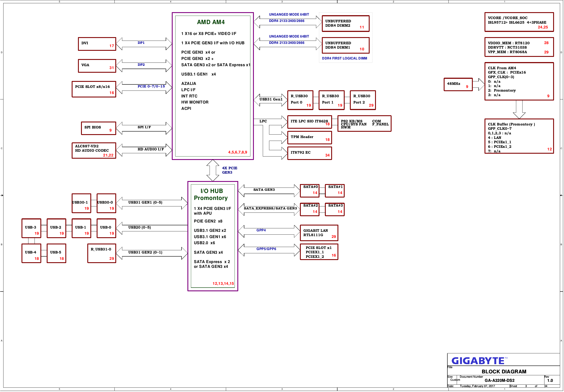Select the ITE LPC SIO IT8628 block
The height and width of the screenshot is (392, 564).
click(309, 122)
